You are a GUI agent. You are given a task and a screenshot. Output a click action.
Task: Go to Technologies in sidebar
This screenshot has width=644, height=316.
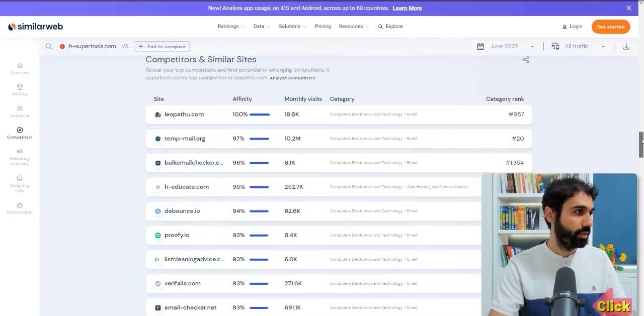click(20, 208)
